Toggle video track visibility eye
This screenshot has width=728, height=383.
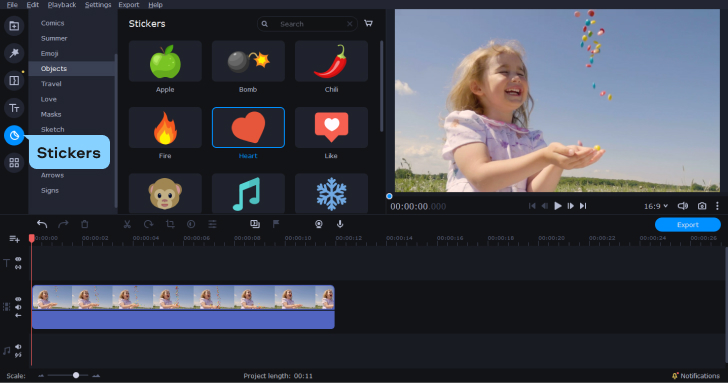(x=18, y=299)
